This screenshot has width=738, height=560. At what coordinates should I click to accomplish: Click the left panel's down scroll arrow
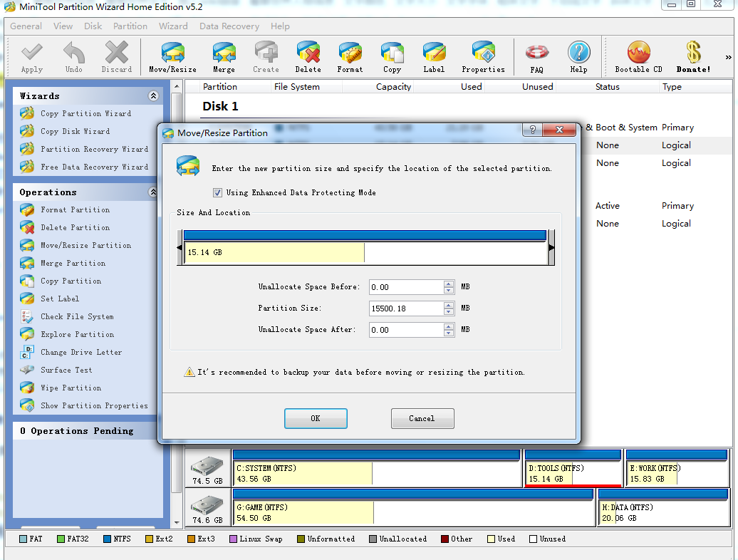tap(177, 522)
